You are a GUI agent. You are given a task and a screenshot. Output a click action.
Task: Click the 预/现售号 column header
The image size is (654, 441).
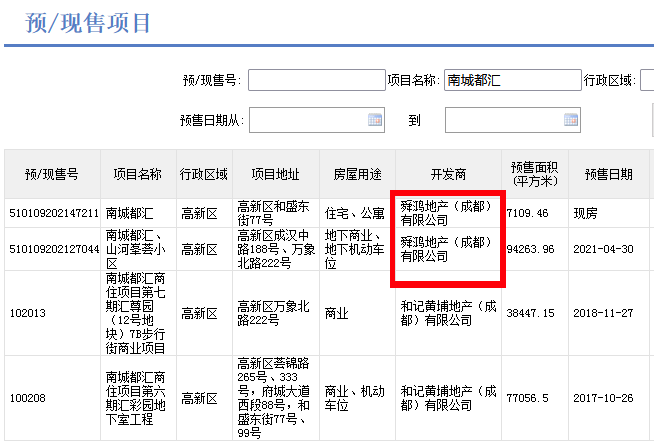(52, 174)
